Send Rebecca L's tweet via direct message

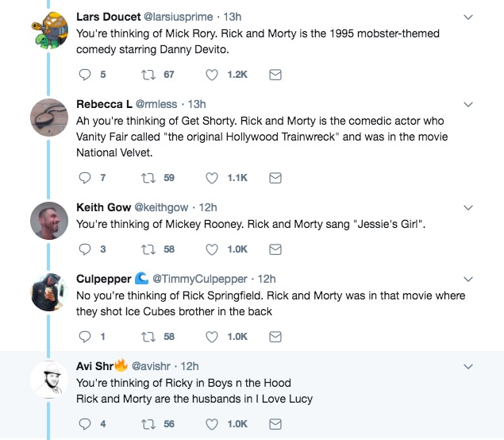pyautogui.click(x=275, y=178)
